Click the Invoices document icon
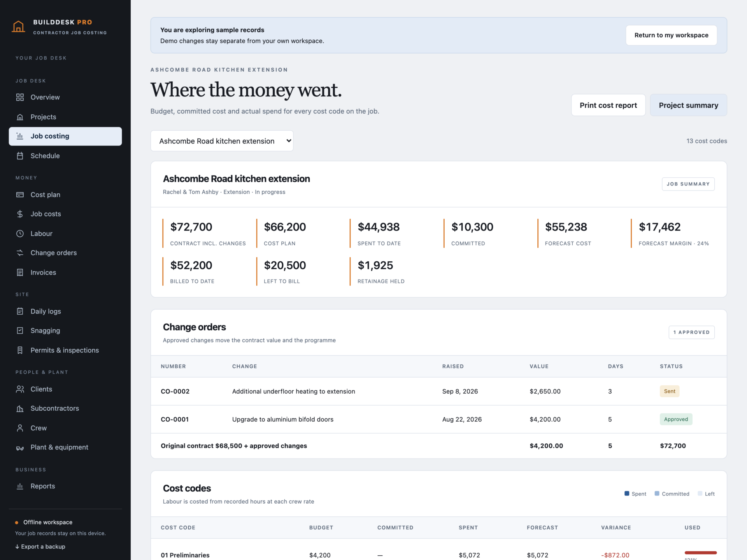The width and height of the screenshot is (747, 560). coord(20,273)
